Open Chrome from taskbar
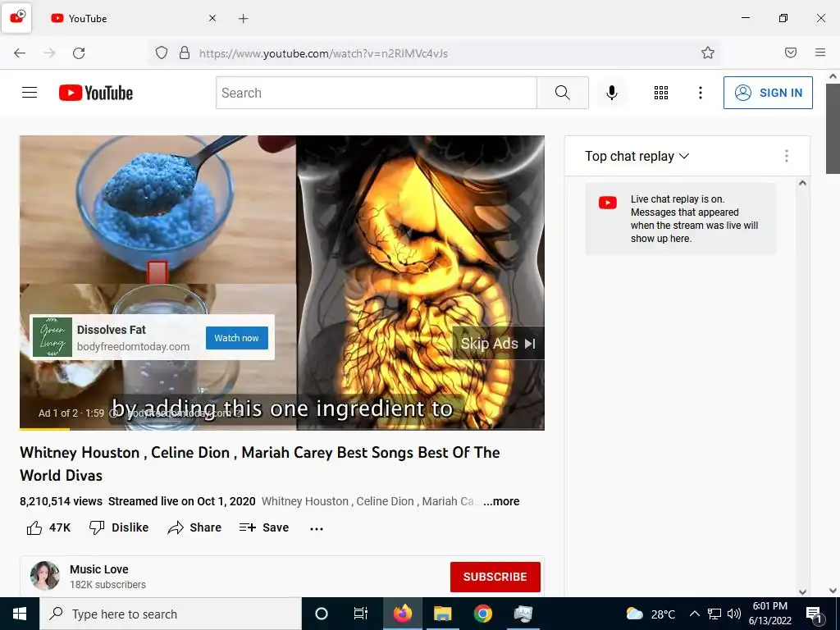The height and width of the screenshot is (630, 840). click(482, 614)
